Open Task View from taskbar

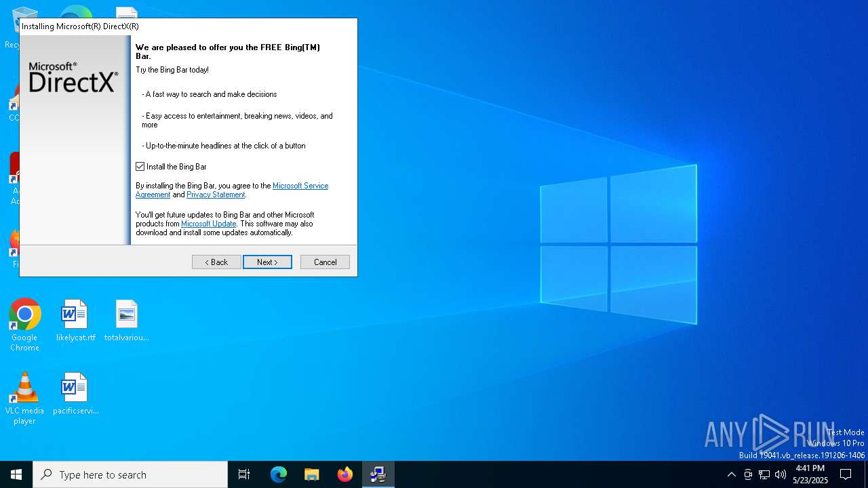coord(244,474)
